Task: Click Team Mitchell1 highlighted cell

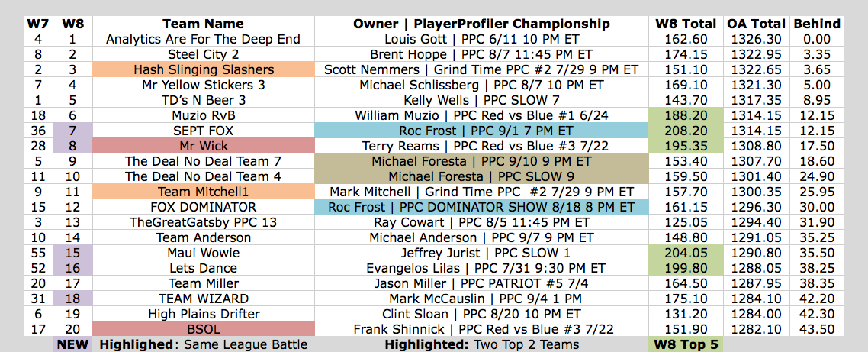Action: point(203,192)
